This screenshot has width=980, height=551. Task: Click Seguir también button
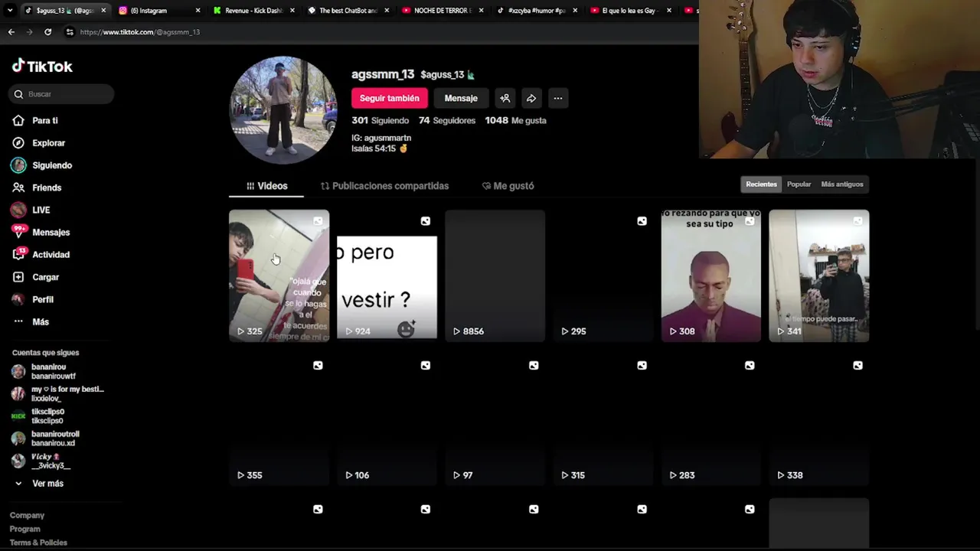coord(389,98)
